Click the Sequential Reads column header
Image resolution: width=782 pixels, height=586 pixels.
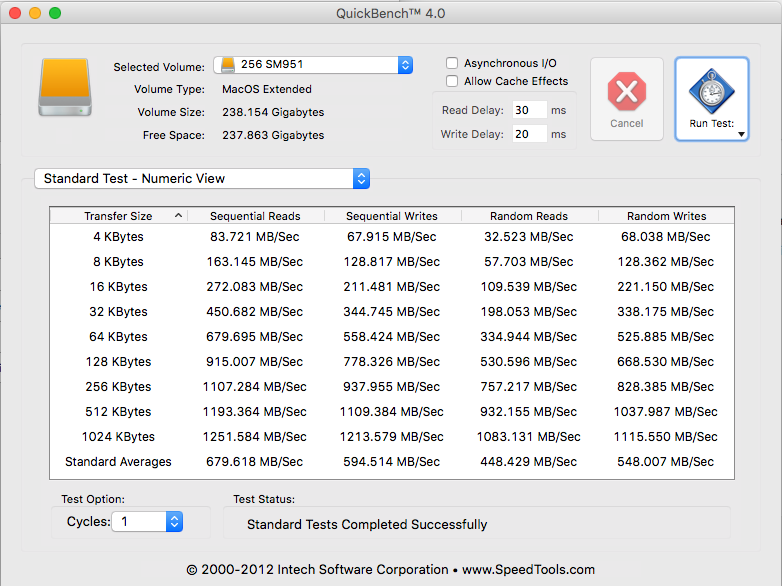coord(255,216)
